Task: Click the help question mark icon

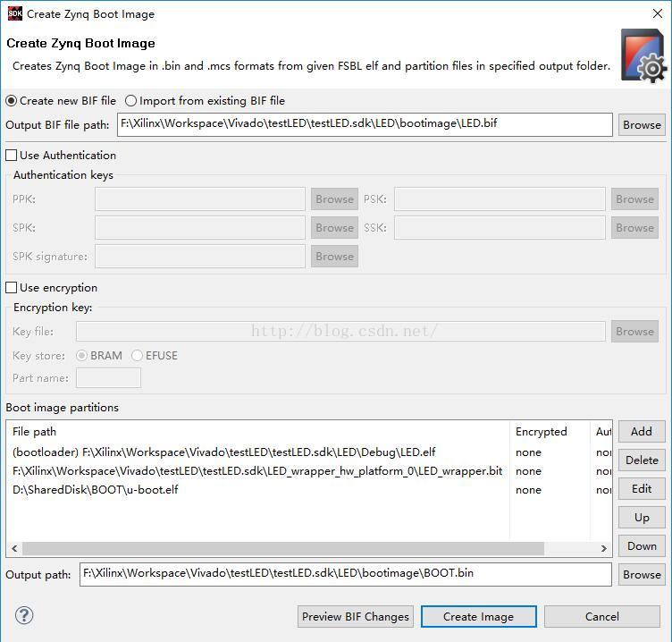Action: pyautogui.click(x=24, y=615)
